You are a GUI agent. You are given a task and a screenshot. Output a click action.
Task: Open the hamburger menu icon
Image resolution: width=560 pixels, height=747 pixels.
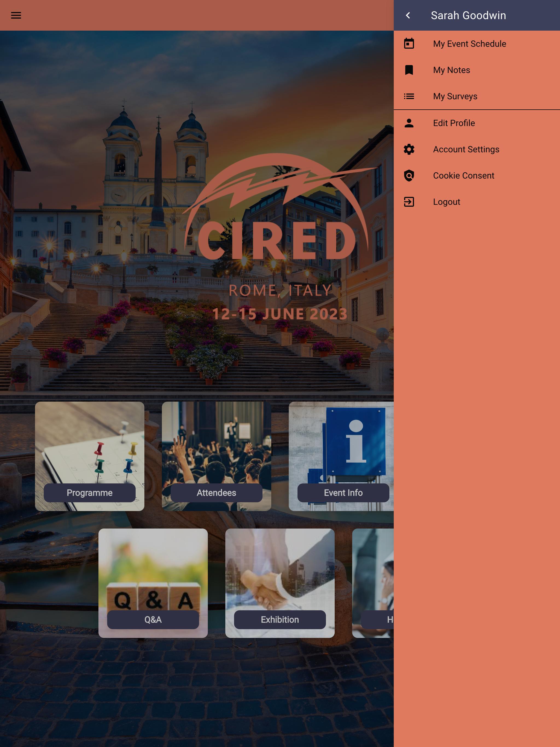pyautogui.click(x=16, y=15)
